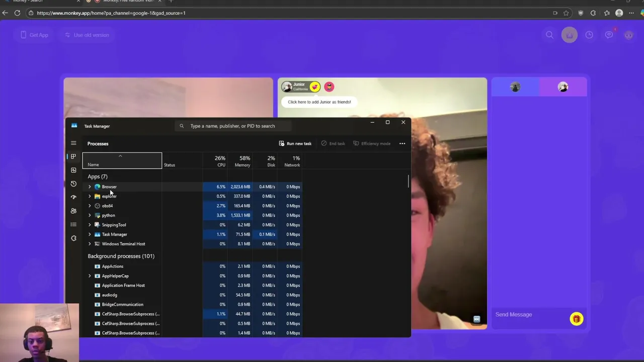The height and width of the screenshot is (362, 644).
Task: Switch to right user tab in chat panel
Action: tap(563, 87)
